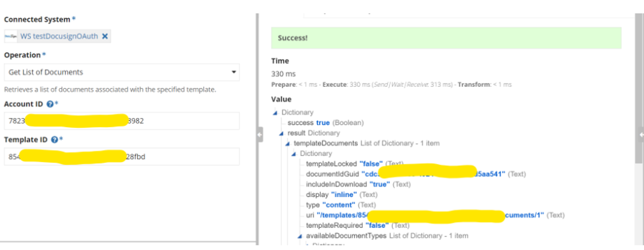Click the Prepare/Execute/Transform timing line
This screenshot has width=644, height=250.
pos(391,85)
